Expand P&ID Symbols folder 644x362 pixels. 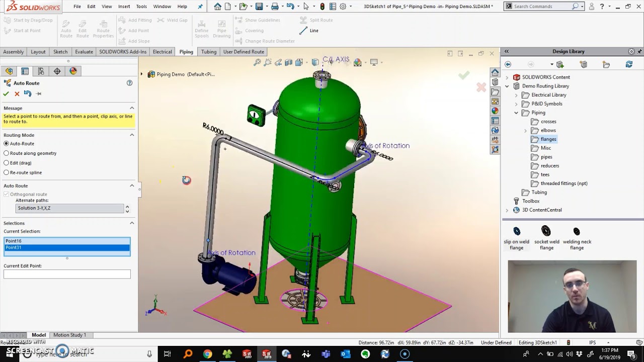[x=516, y=104]
